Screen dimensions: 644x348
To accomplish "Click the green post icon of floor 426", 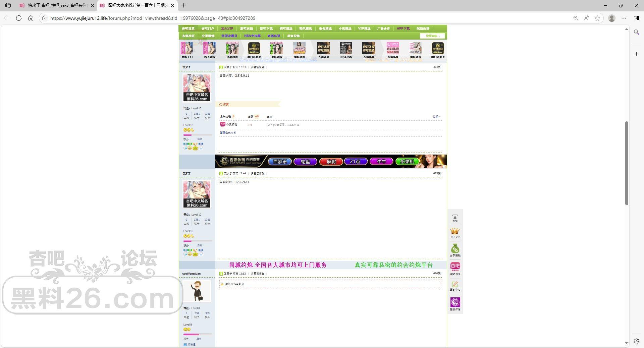I will point(221,274).
